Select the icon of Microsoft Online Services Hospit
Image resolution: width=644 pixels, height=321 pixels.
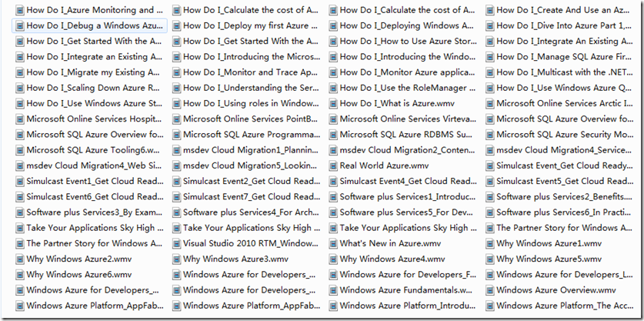point(20,119)
